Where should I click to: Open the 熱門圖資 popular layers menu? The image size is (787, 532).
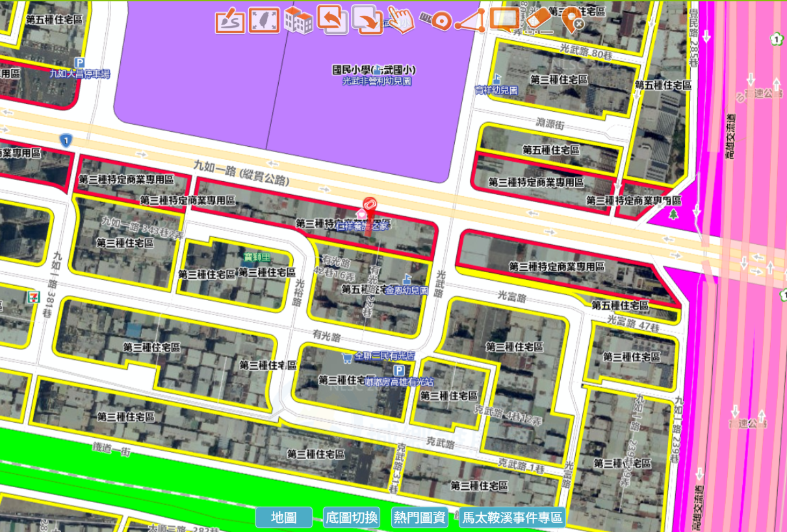coord(420,518)
